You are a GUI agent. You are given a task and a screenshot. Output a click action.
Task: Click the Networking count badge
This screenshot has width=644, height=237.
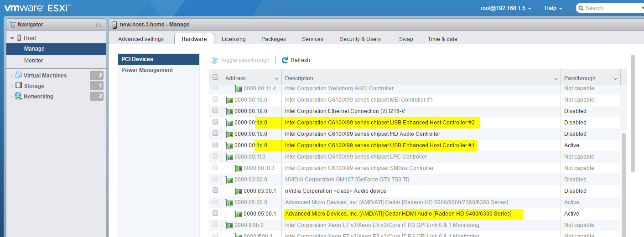point(97,96)
